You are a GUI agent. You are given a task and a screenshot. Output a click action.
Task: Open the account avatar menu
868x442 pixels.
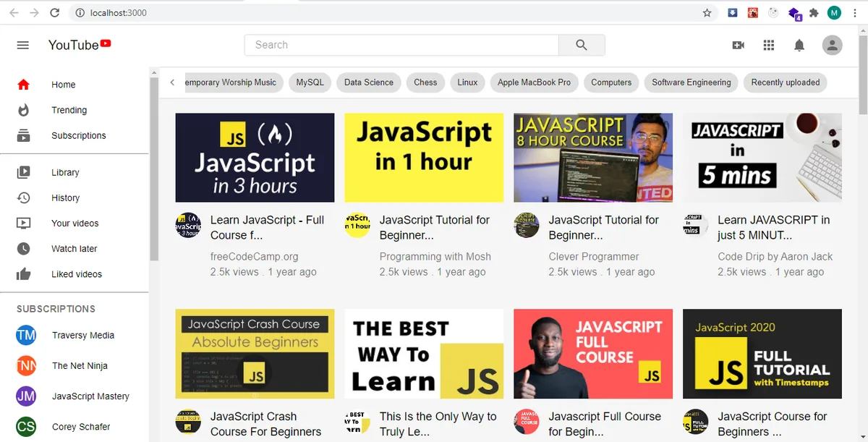(x=833, y=45)
